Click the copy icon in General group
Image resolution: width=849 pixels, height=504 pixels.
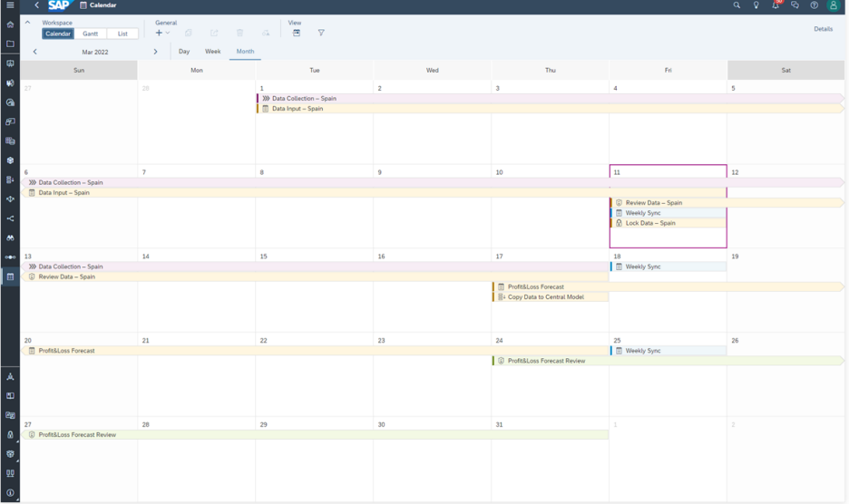tap(189, 33)
